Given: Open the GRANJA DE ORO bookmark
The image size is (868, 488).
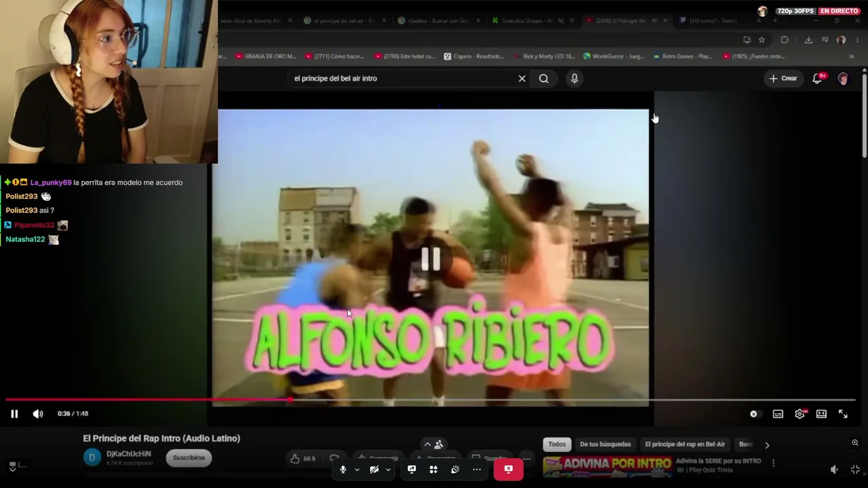Looking at the screenshot, I should [x=266, y=56].
